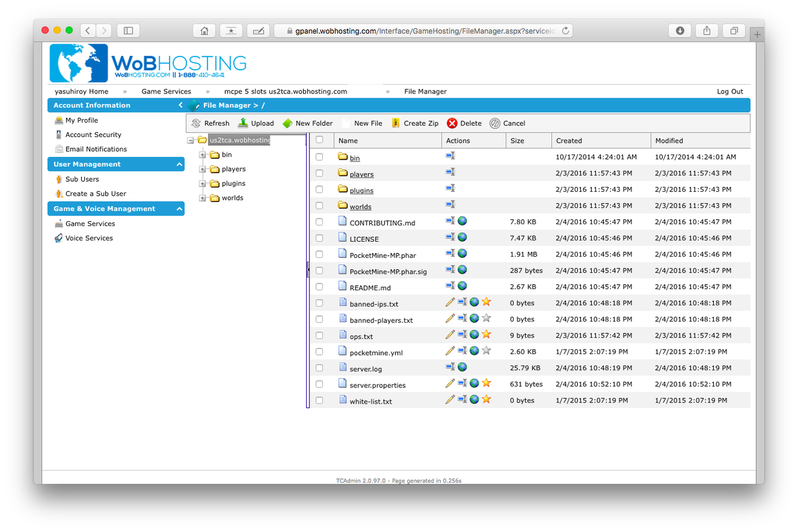Viewport: 798px width, 532px height.
Task: Tick the checkbox for the bin folder row
Action: 320,157
